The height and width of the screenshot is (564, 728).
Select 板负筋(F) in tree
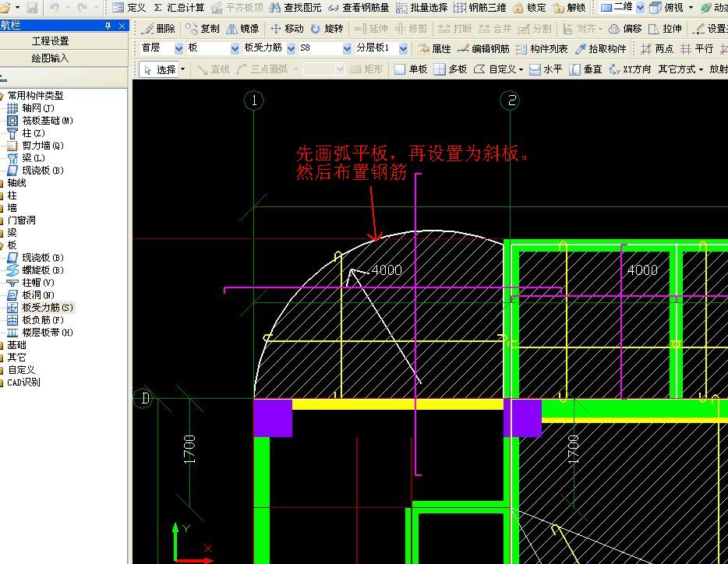(x=36, y=320)
